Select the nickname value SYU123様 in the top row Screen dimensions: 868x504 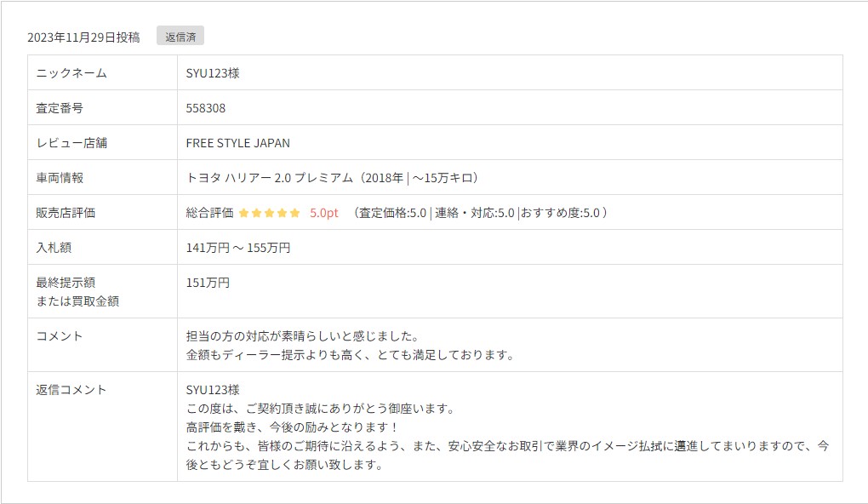tap(213, 73)
